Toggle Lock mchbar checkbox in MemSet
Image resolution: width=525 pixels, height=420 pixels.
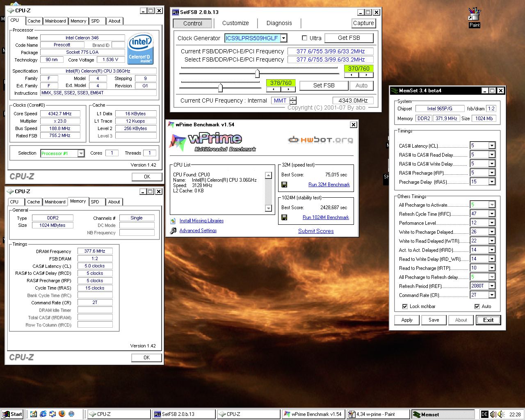pyautogui.click(x=405, y=306)
